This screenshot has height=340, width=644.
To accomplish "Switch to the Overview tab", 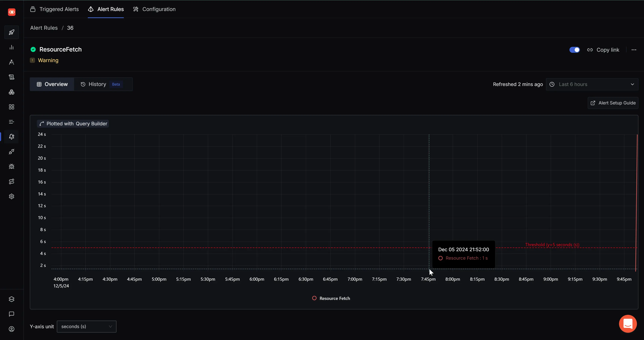I will [x=52, y=84].
